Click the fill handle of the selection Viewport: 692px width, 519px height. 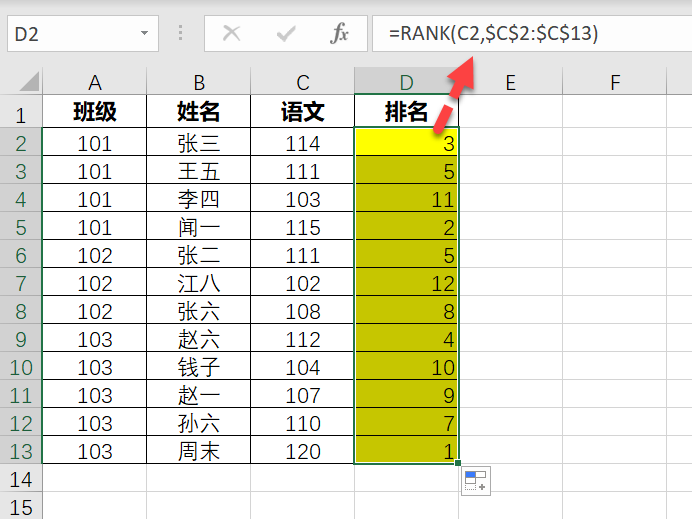pyautogui.click(x=458, y=463)
